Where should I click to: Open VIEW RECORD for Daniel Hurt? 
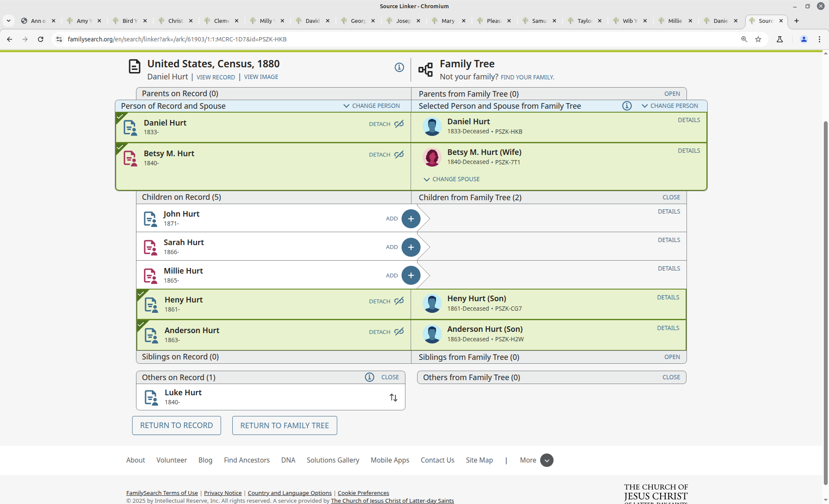(x=215, y=77)
